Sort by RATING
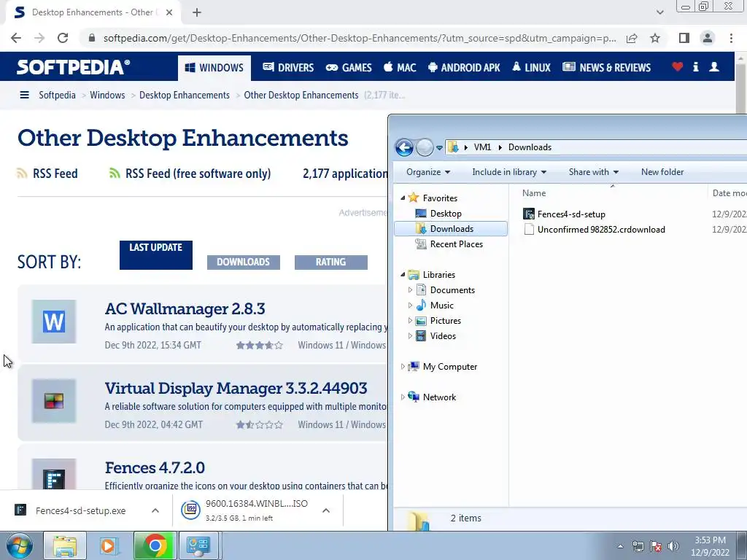Viewport: 747px width, 560px height. pyautogui.click(x=331, y=262)
